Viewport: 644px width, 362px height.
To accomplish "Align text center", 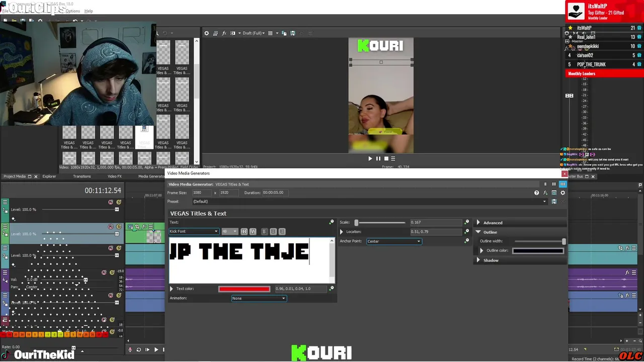I will click(273, 231).
